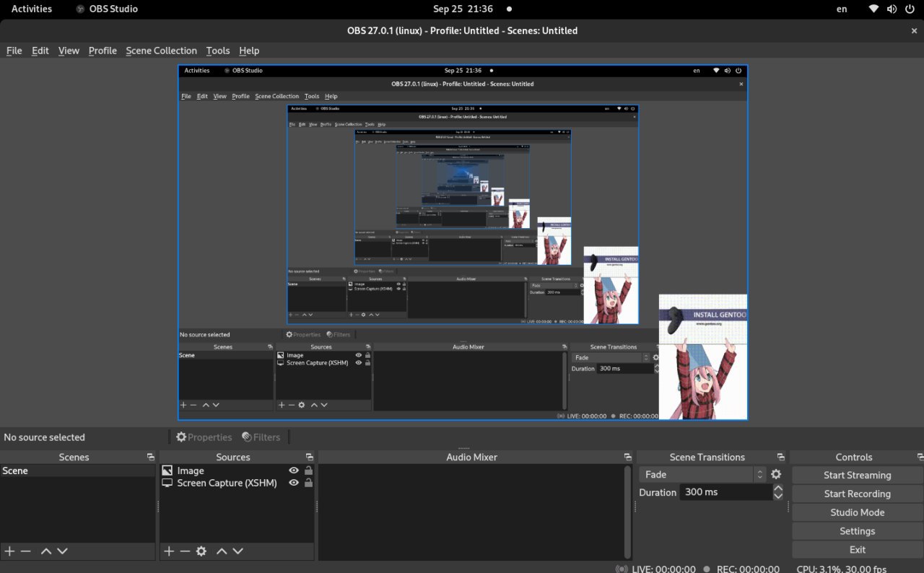The image size is (924, 573).
Task: Click the Start Streaming button
Action: [x=858, y=475]
